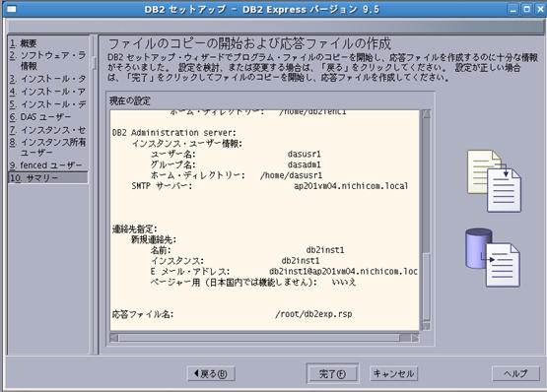Viewport: 547px width, 392px height.
Task: Select step 2 ソフトウェア・ラ 情報
Action: tap(47, 60)
